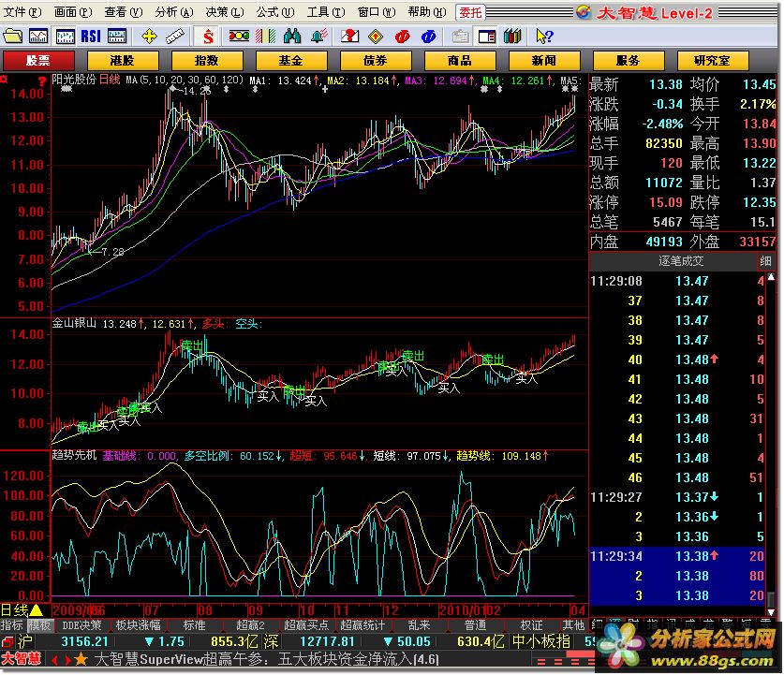The height and width of the screenshot is (675, 784).
Task: Select the 商品 category button
Action: 460,61
